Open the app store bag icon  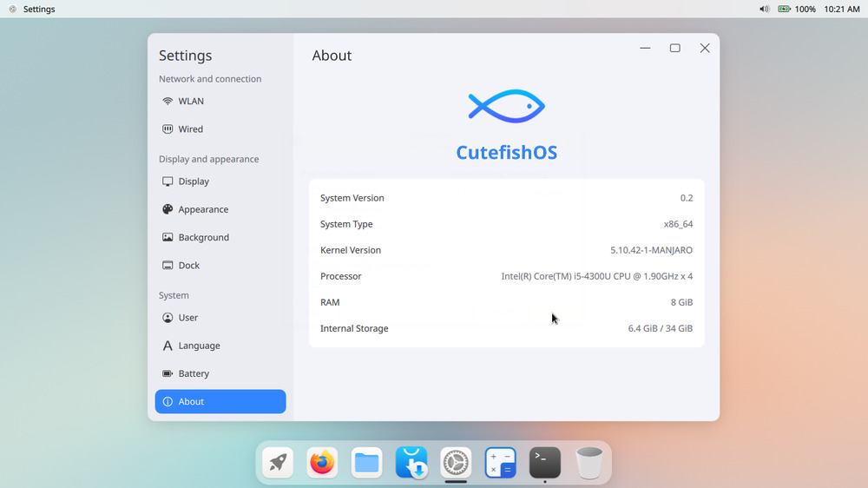point(411,462)
